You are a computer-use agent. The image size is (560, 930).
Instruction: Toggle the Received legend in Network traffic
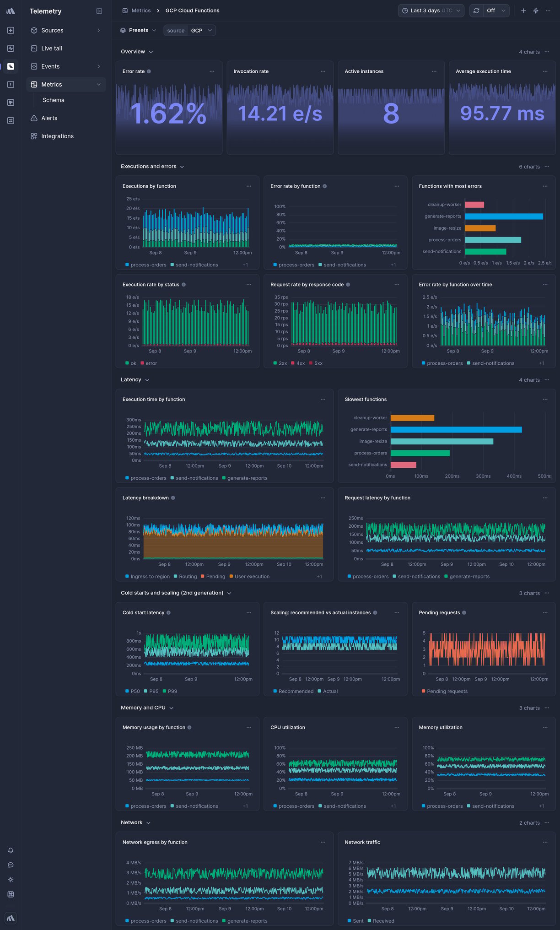pos(381,921)
